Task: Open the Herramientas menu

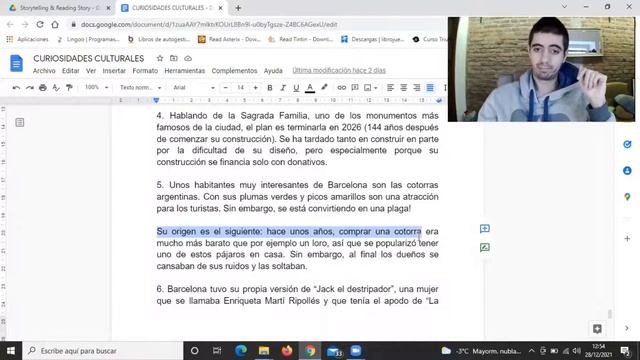Action: tap(184, 71)
